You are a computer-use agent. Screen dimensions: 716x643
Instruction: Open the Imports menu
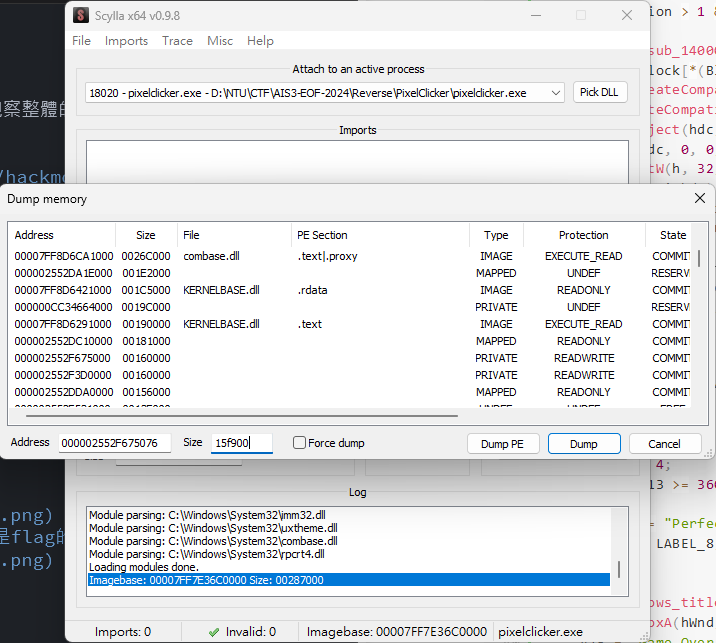coord(126,41)
